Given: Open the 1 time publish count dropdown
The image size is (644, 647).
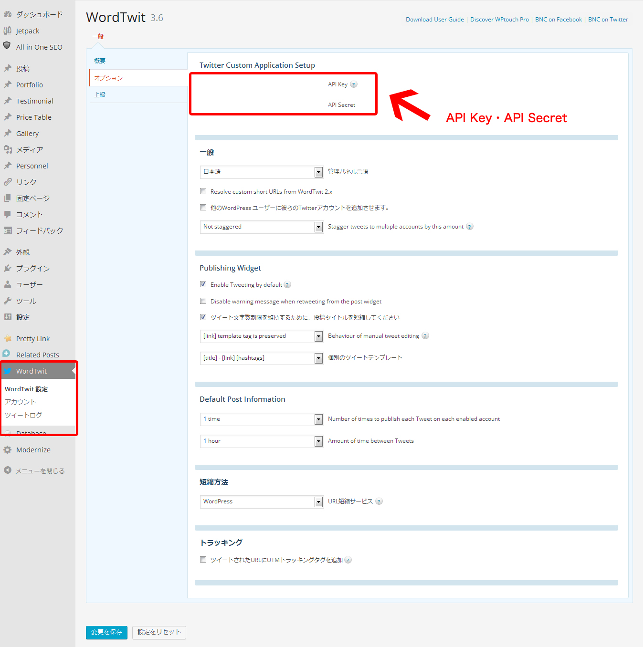Looking at the screenshot, I should tap(262, 419).
